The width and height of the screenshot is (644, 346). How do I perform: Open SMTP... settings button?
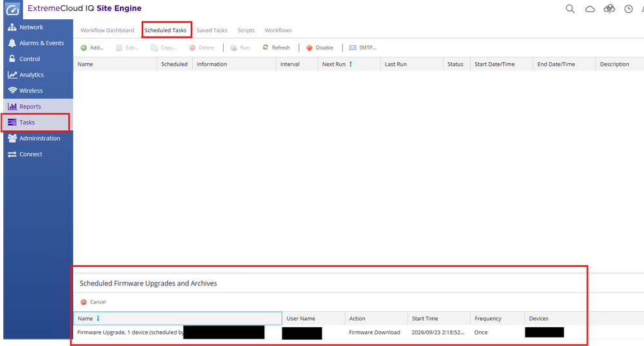(x=363, y=48)
